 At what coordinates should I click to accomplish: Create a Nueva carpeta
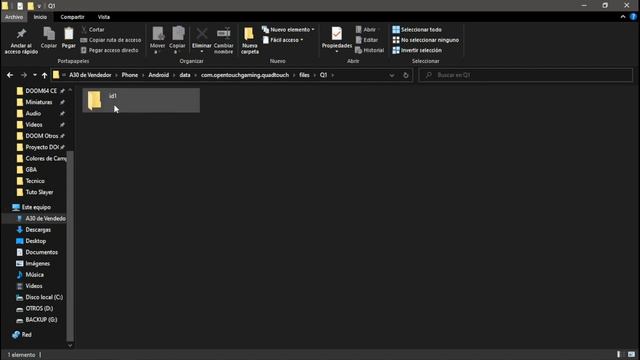click(249, 41)
